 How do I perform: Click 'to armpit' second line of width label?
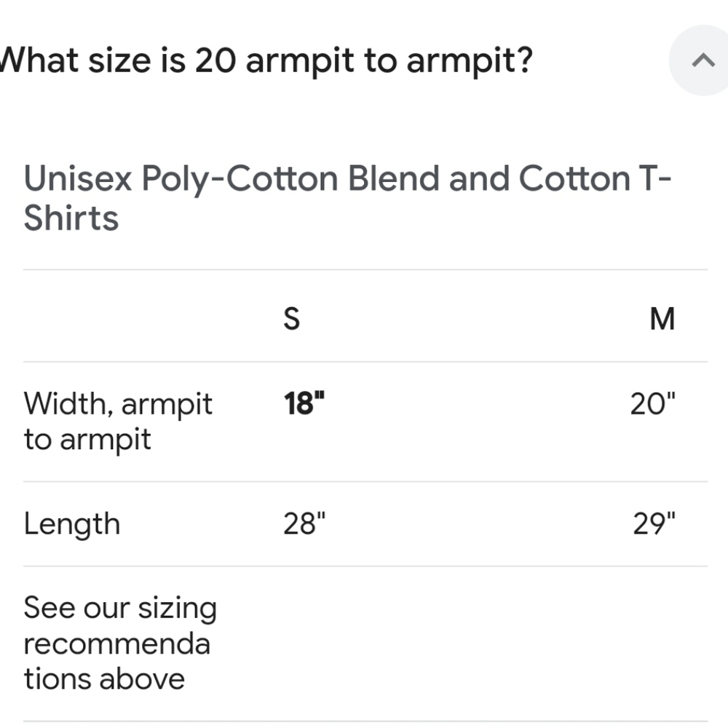[x=87, y=439]
